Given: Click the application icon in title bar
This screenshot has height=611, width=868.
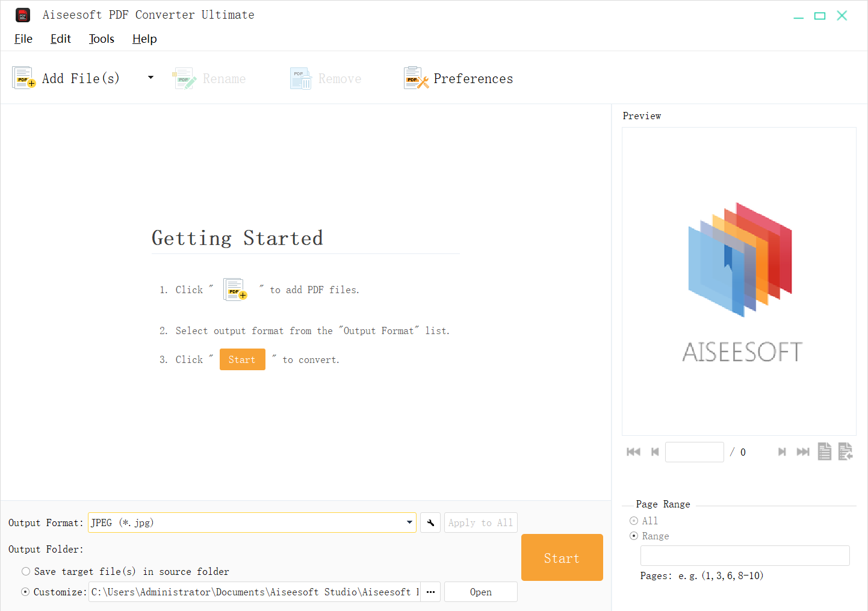Looking at the screenshot, I should pyautogui.click(x=23, y=15).
